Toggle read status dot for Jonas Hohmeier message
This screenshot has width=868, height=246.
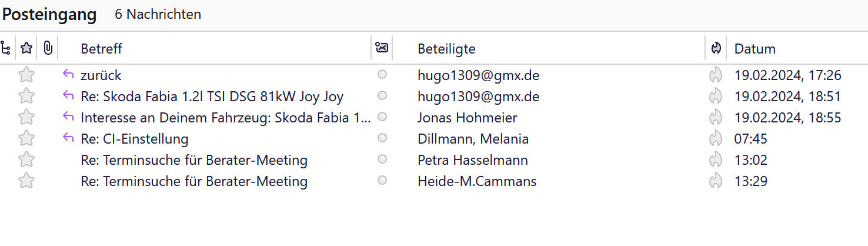point(382,117)
